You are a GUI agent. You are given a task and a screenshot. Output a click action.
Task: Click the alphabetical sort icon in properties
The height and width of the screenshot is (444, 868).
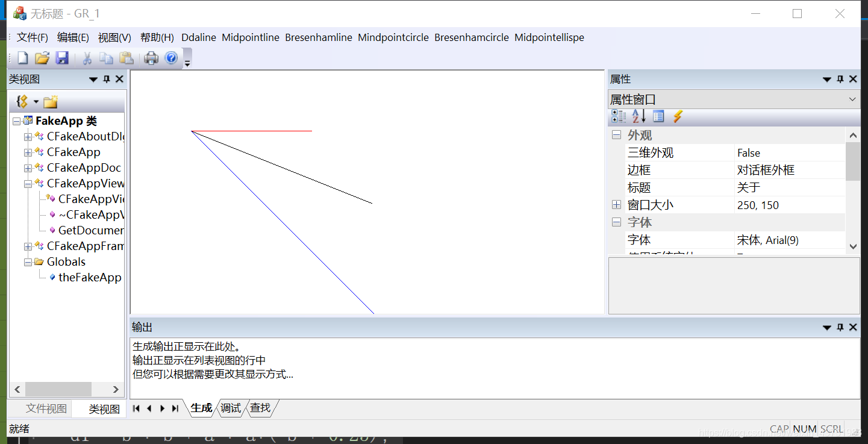tap(639, 116)
